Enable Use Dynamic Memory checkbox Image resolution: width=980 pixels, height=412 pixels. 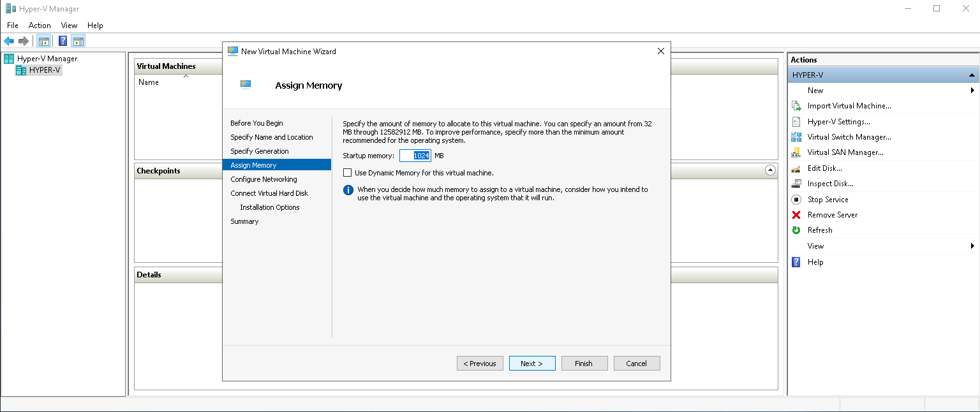[x=348, y=173]
